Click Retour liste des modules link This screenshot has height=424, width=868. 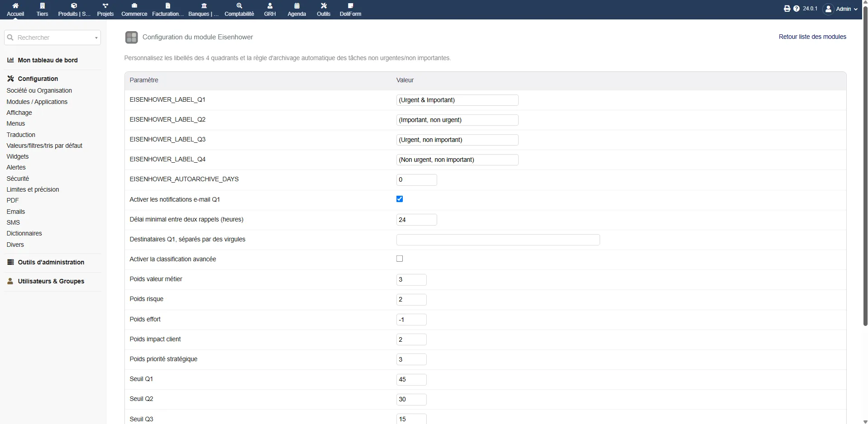tap(812, 37)
